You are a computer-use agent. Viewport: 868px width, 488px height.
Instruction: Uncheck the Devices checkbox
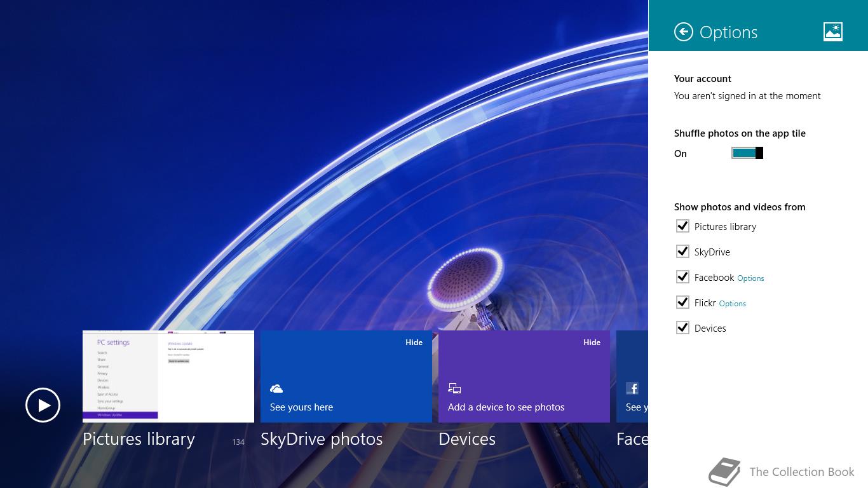682,327
